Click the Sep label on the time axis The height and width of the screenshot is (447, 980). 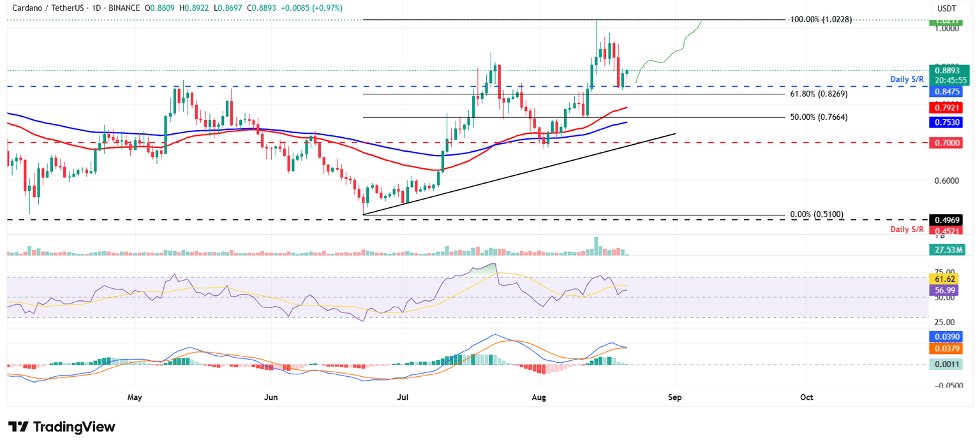[x=675, y=397]
